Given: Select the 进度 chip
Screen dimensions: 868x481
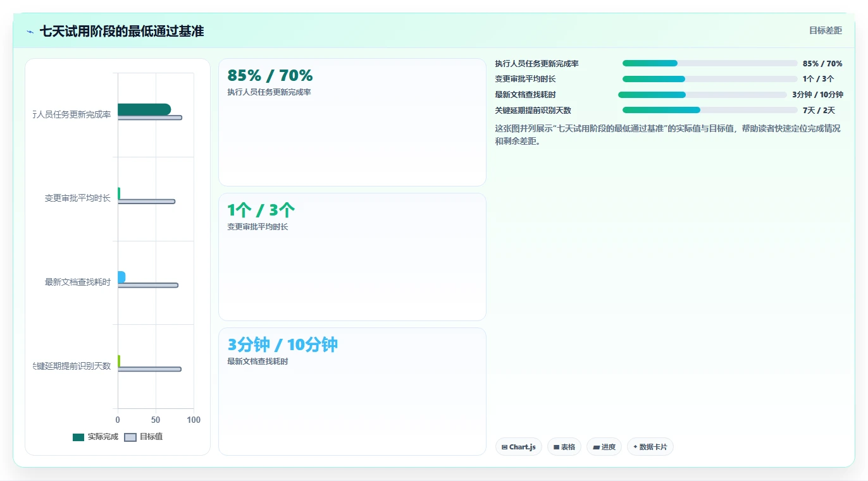Looking at the screenshot, I should click(604, 447).
